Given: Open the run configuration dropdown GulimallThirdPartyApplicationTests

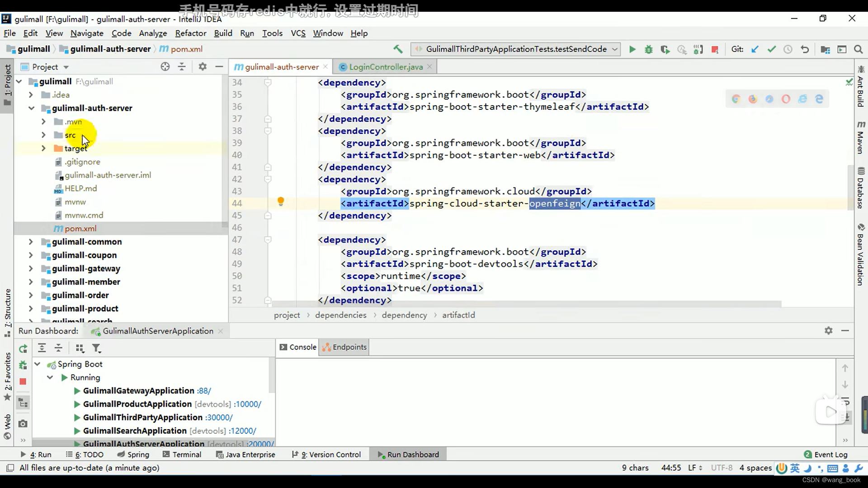Looking at the screenshot, I should (x=515, y=49).
